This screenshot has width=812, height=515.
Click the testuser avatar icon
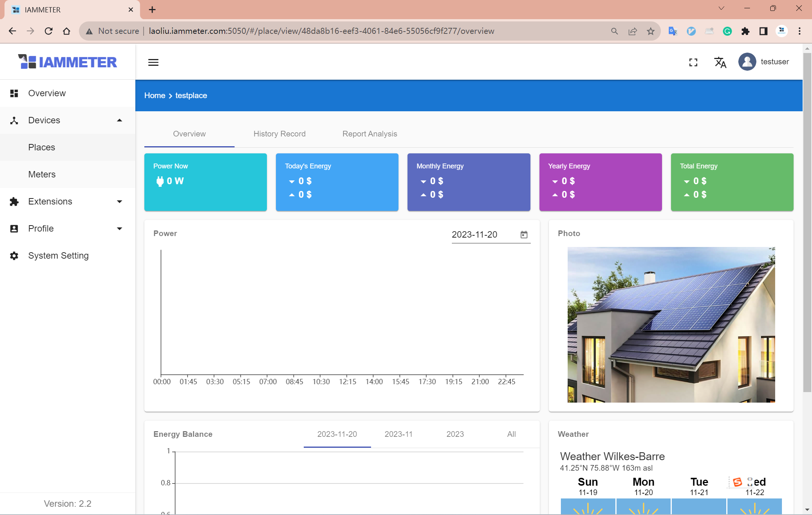[x=747, y=62]
